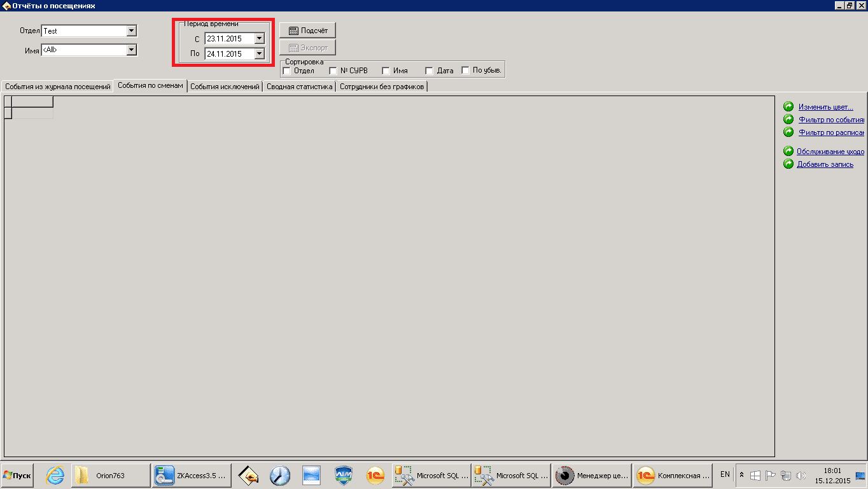Check the № СУРВ sort option
868x489 pixels.
click(333, 71)
